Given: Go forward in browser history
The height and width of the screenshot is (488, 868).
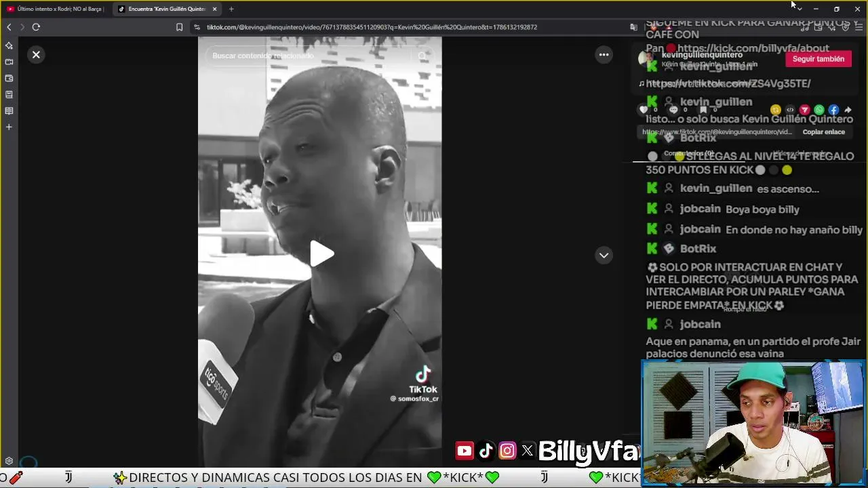Looking at the screenshot, I should point(22,27).
